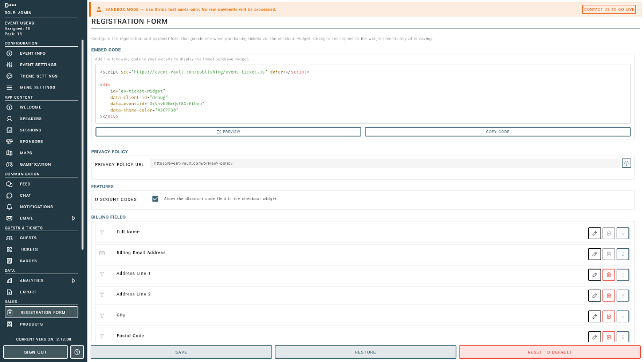Click drag handle for Address Line 2
The height and width of the screenshot is (362, 644).
coord(623,295)
